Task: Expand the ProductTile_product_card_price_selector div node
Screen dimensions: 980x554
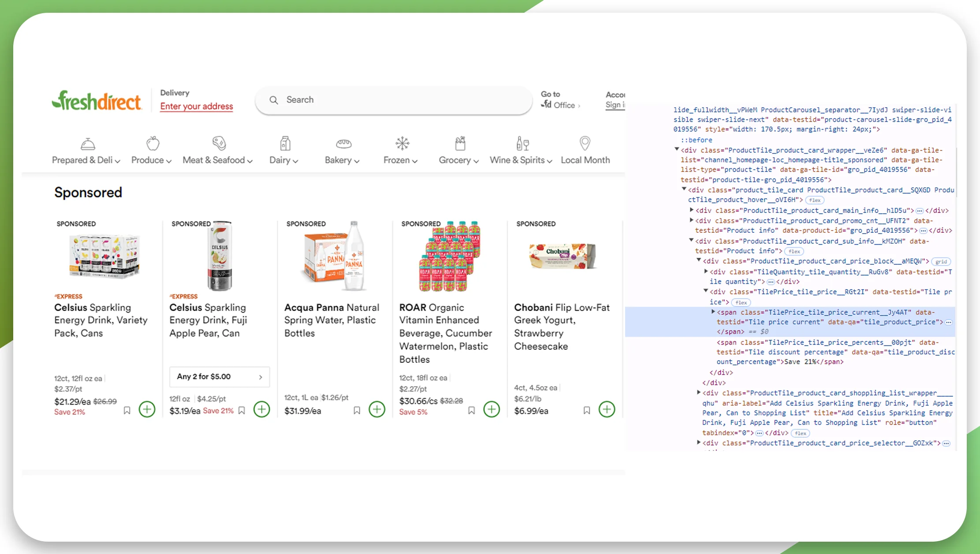Action: (699, 442)
